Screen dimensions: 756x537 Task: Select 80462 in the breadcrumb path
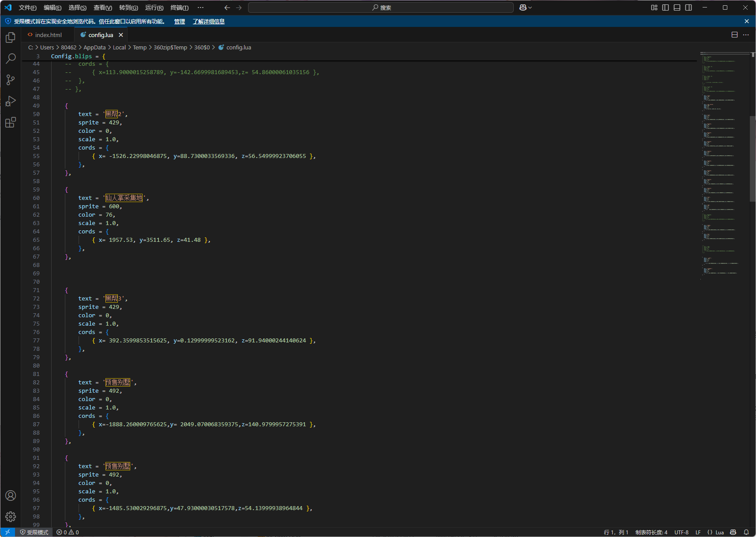click(68, 47)
